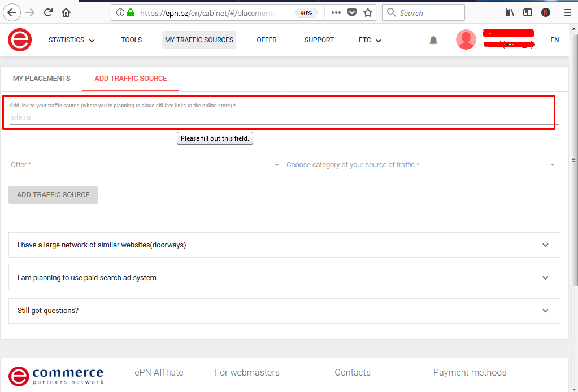Open the notification bell
Screen dimensions: 578x392
click(433, 40)
